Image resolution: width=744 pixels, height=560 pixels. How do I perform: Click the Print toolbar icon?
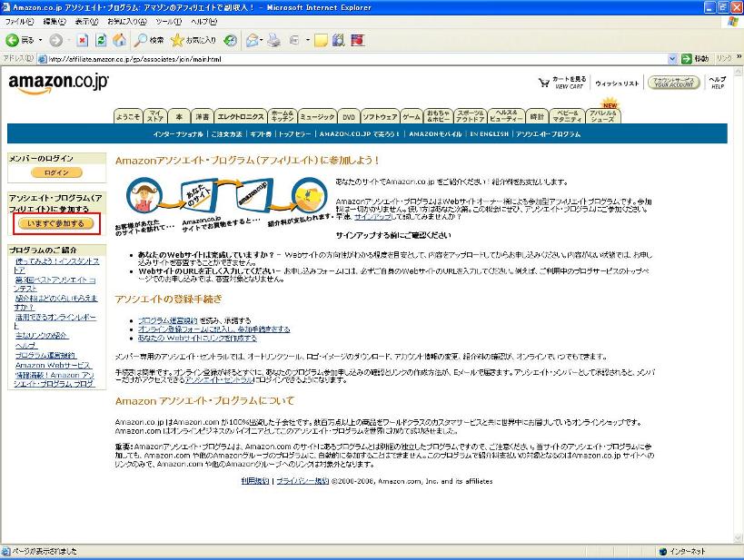click(x=273, y=40)
